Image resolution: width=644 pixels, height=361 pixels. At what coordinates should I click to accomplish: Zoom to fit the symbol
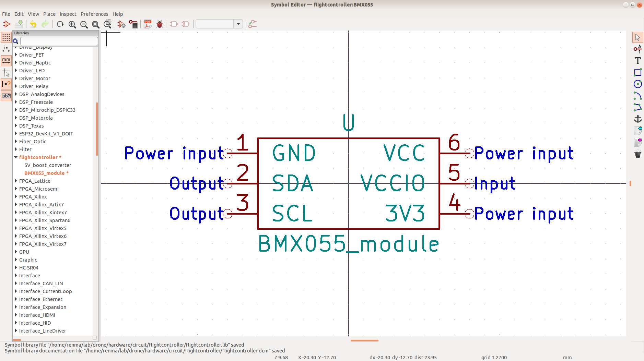[95, 24]
